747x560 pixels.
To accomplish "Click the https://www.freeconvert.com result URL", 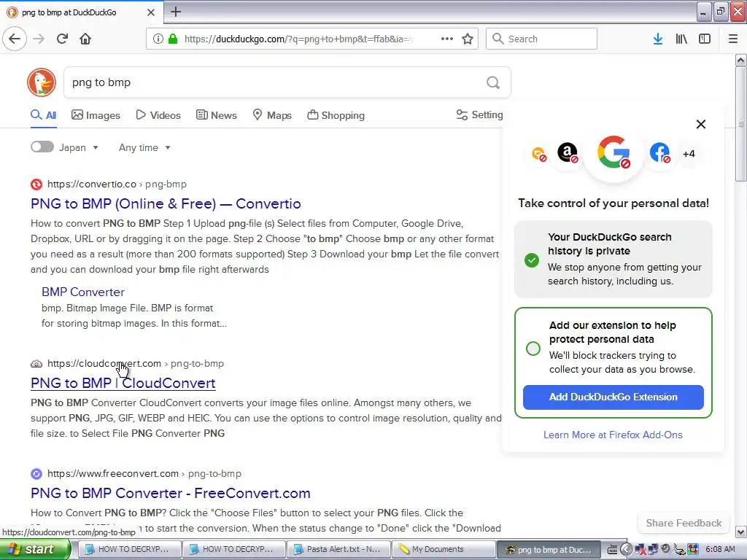I will tap(113, 474).
